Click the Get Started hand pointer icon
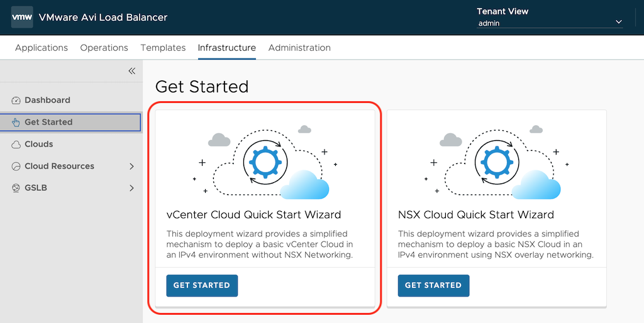This screenshot has width=644, height=323. pyautogui.click(x=16, y=123)
